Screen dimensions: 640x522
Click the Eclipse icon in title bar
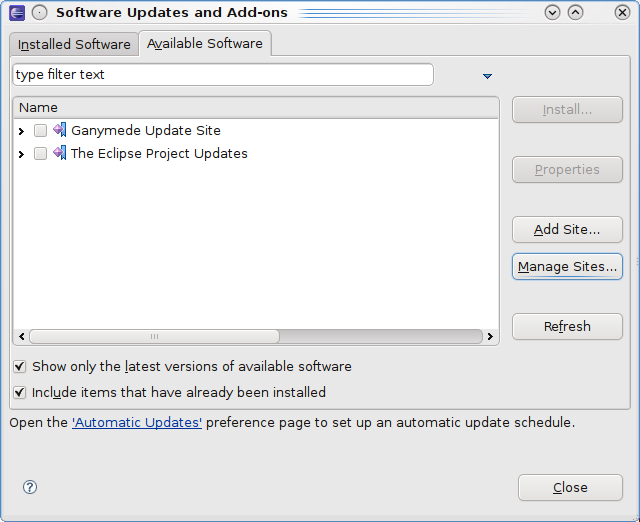coord(17,12)
